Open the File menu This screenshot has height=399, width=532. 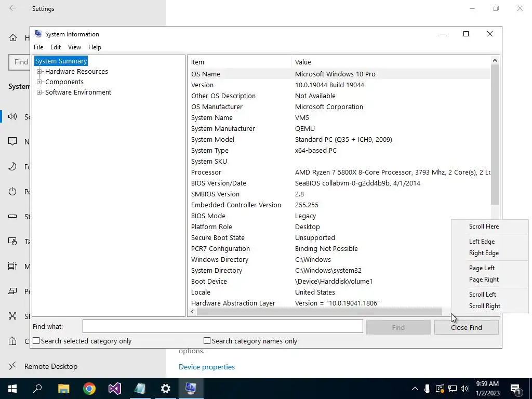click(38, 47)
